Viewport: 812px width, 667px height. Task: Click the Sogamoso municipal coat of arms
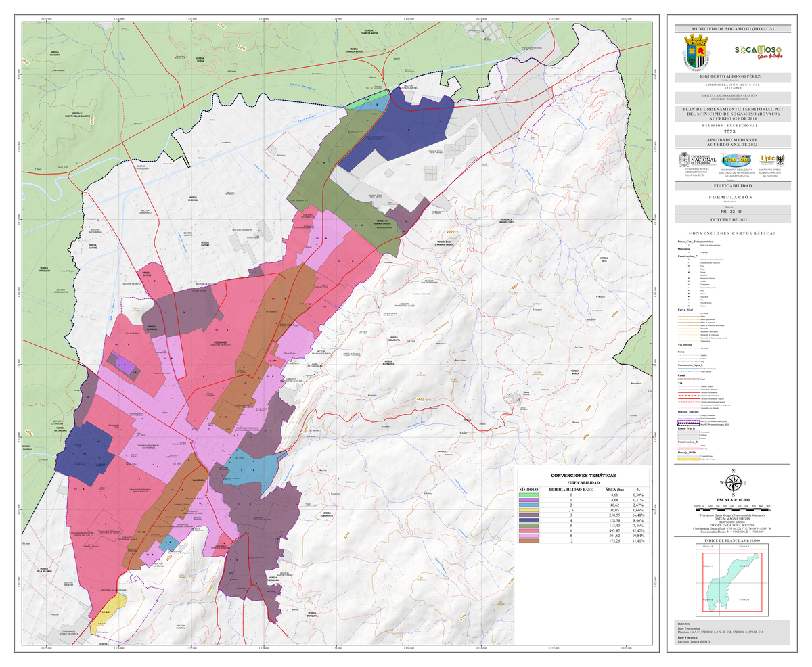[x=694, y=53]
